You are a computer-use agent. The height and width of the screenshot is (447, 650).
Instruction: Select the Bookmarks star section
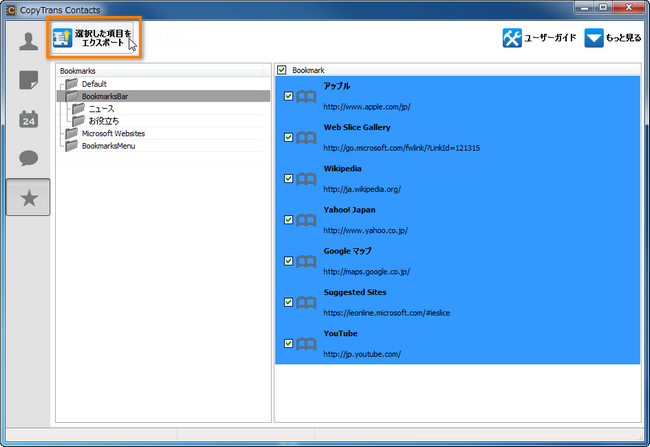29,197
